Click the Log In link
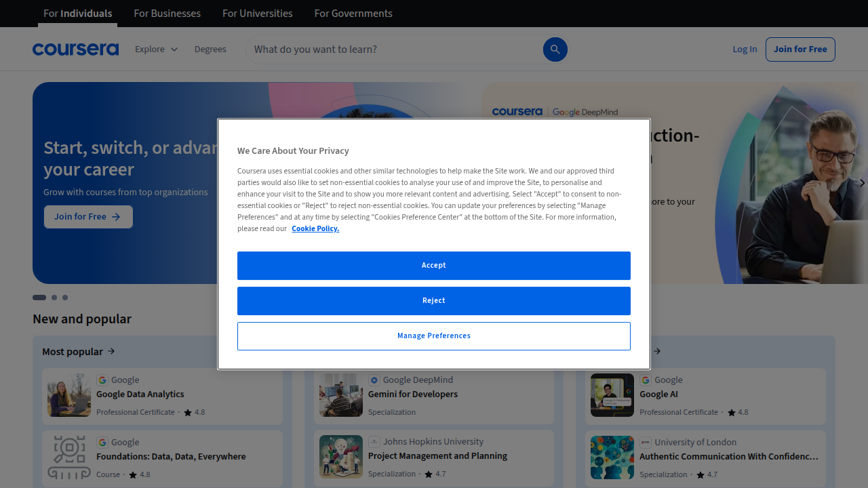Viewport: 868px width, 488px height. click(745, 49)
